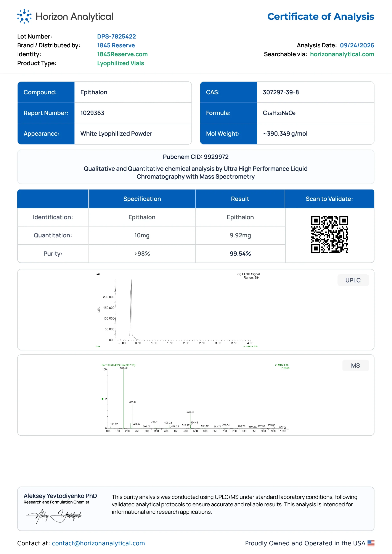Screen dimensions: 392x554
Task: Select lot number DPS-7825422
Action: coord(116,36)
